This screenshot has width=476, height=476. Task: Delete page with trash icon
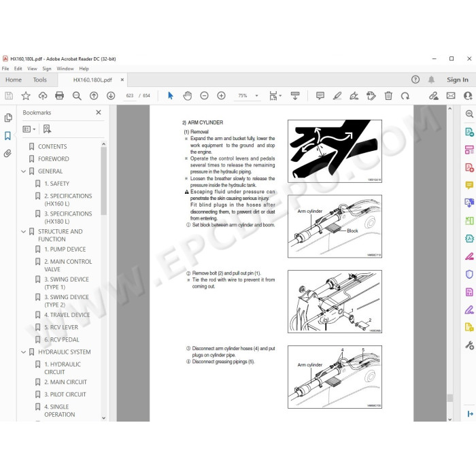click(x=388, y=96)
